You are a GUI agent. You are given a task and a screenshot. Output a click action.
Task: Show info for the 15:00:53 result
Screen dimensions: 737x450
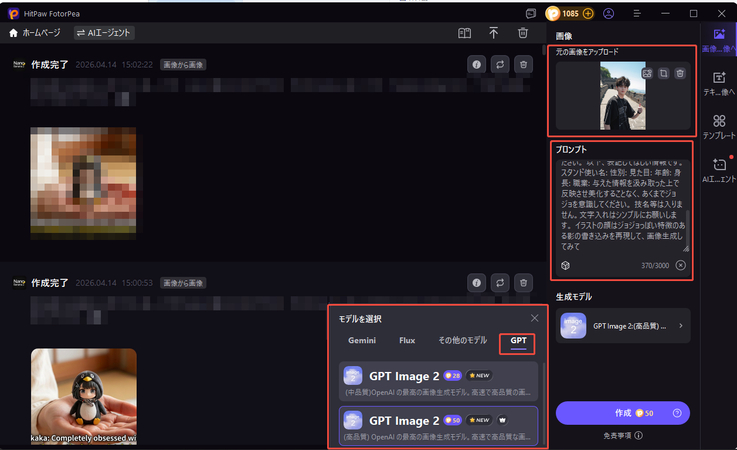pyautogui.click(x=477, y=283)
